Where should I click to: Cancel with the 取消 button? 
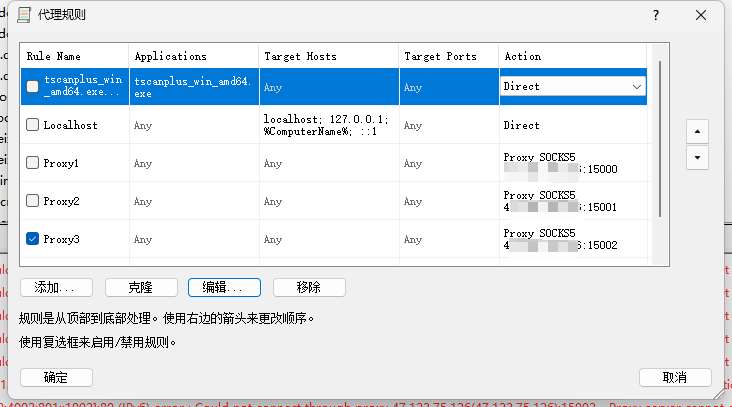coord(675,377)
